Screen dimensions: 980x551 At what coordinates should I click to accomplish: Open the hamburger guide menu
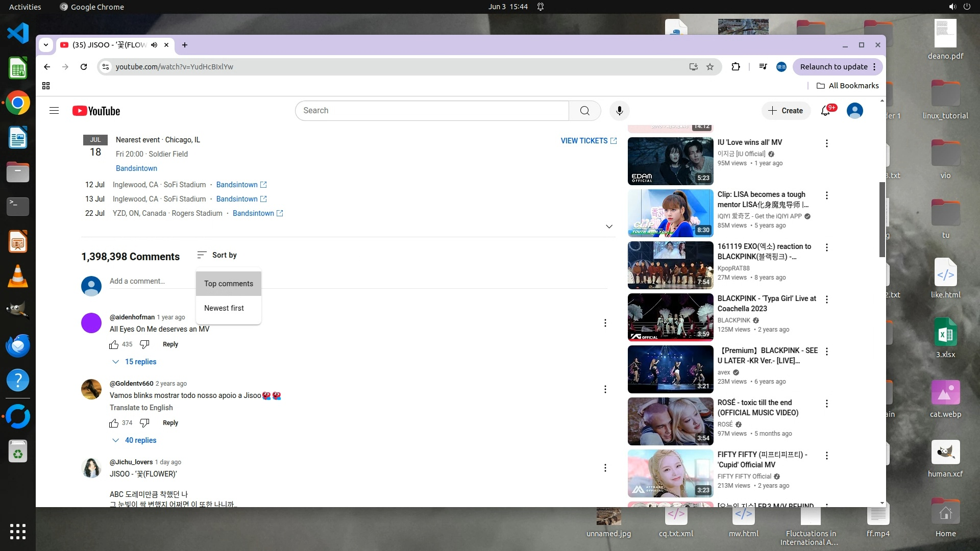click(54, 111)
